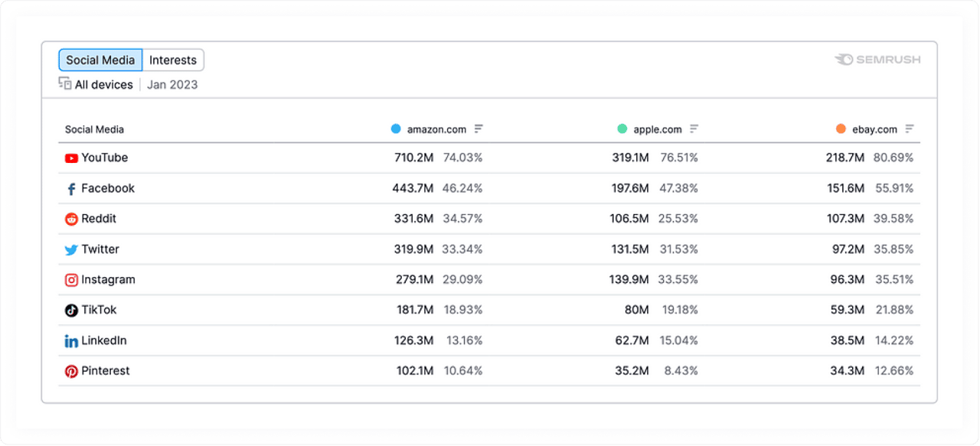Screen dimensions: 980x446
Task: Click the YouTube play button icon
Action: [x=71, y=158]
